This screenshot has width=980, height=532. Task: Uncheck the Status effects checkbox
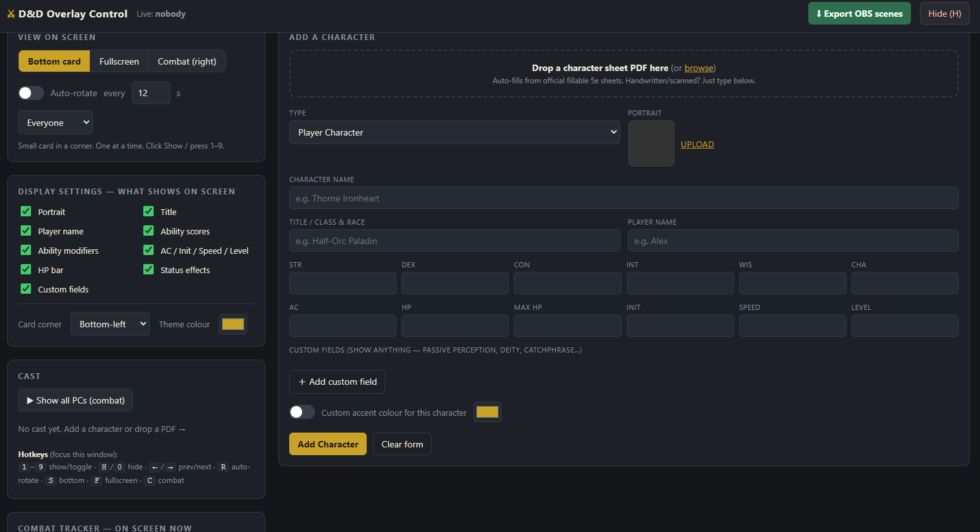tap(148, 269)
